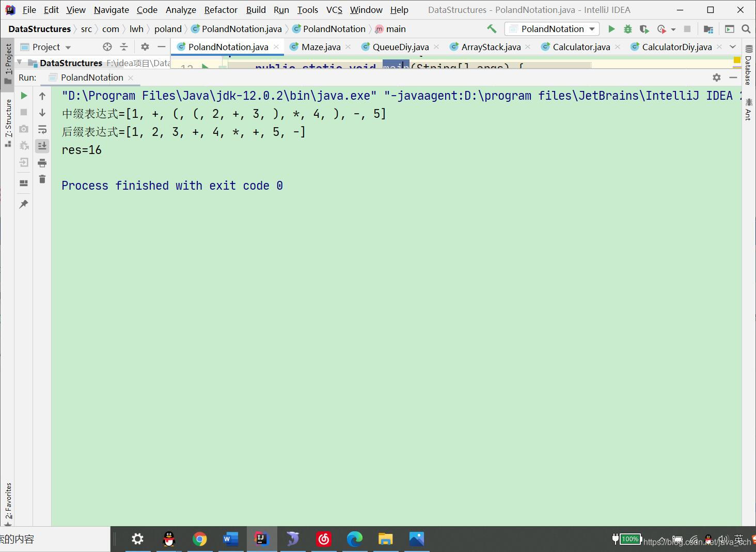Hide the Project panel with minus icon
This screenshot has width=756, height=552.
tap(162, 47)
